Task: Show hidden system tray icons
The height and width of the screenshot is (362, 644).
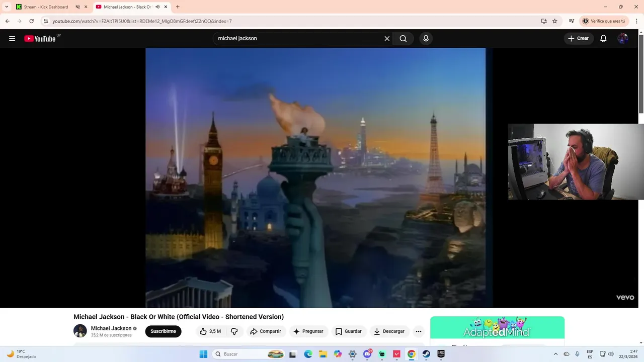Action: click(555, 354)
